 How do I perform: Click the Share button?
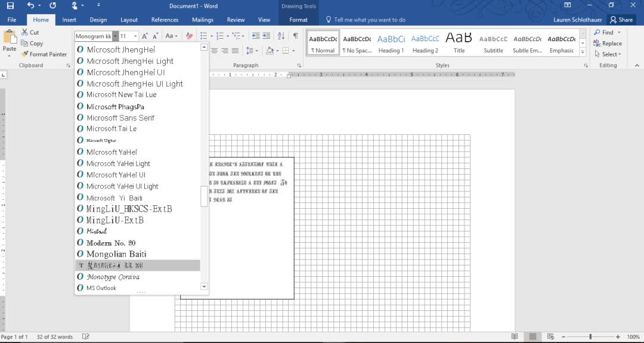621,20
